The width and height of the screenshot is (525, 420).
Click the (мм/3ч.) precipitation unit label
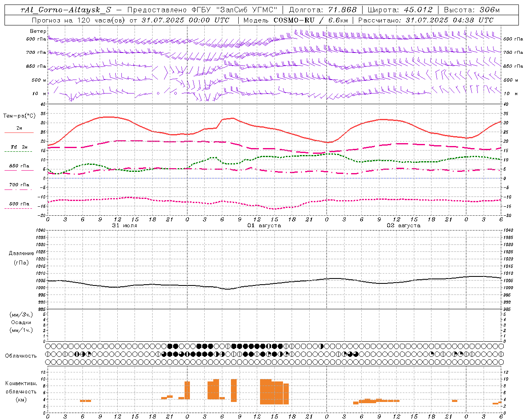(x=21, y=315)
